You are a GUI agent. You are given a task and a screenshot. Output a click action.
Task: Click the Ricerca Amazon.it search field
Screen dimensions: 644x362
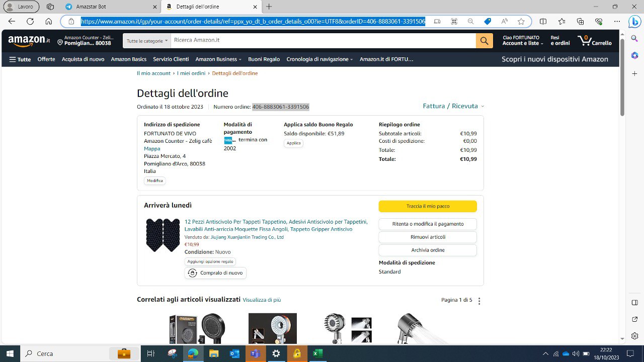[x=323, y=41]
